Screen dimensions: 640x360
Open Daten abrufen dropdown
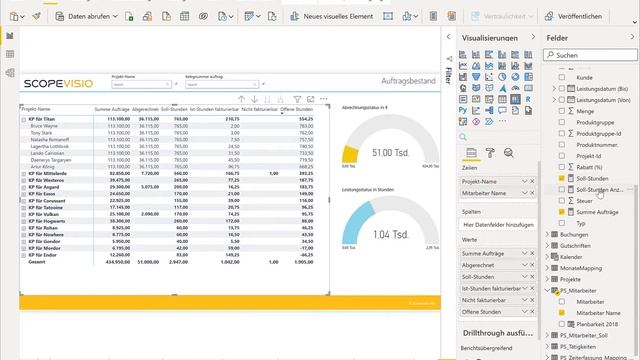point(87,16)
